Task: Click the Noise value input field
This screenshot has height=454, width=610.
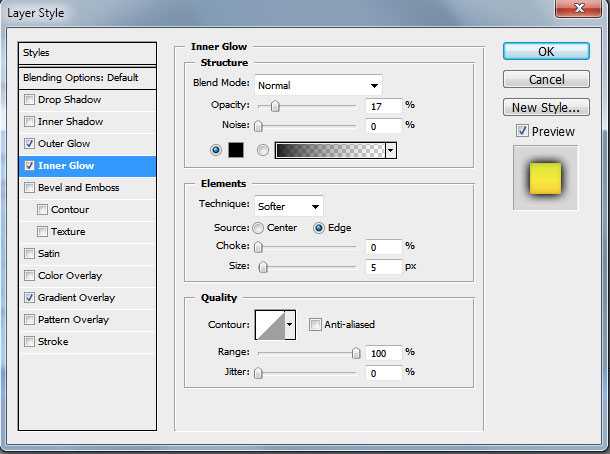Action: (384, 126)
